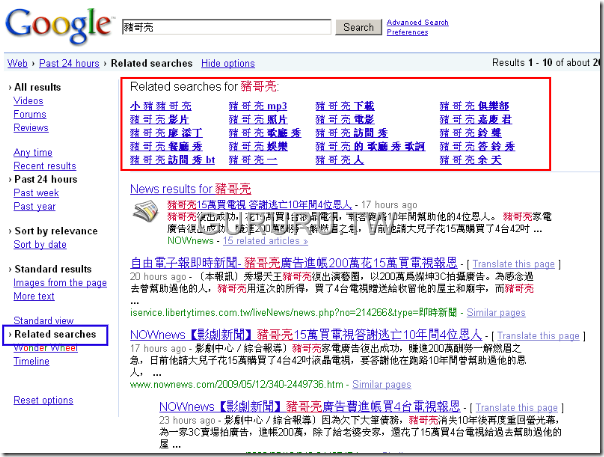Open NOWnews result about 10年間4位恩人

[306, 335]
